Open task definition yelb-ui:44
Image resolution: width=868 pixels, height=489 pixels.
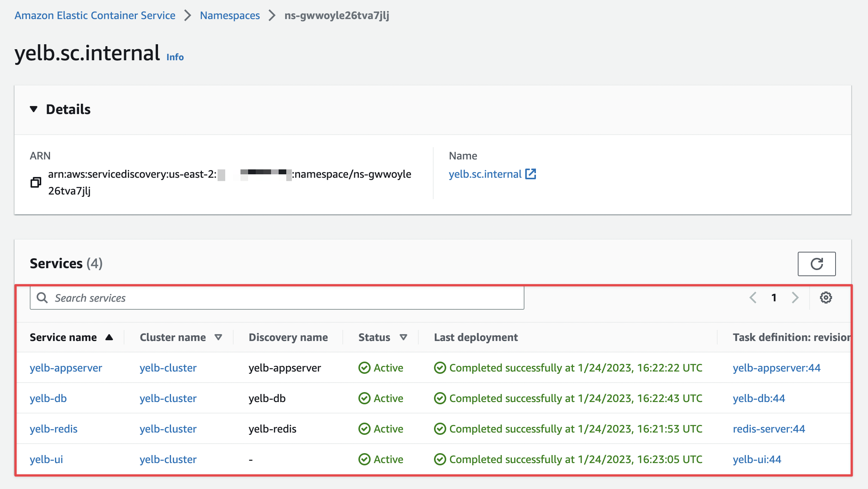(757, 459)
